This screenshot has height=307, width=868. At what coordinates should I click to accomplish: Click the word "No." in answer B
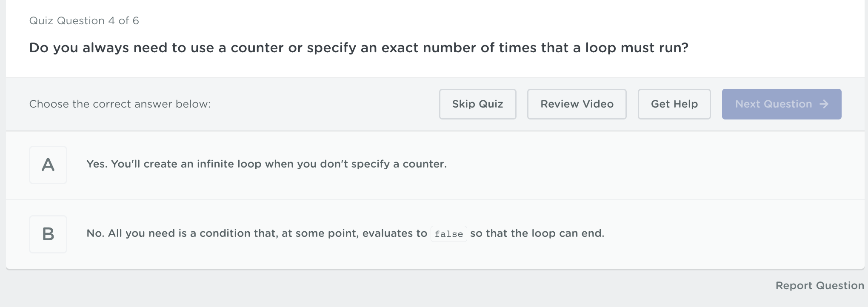pos(95,233)
